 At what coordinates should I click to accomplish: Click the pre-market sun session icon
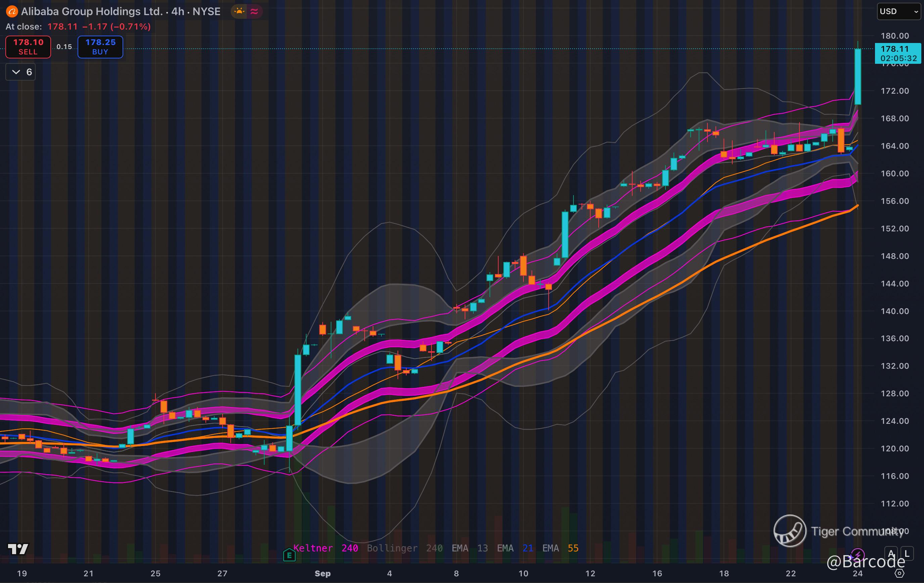coord(239,11)
